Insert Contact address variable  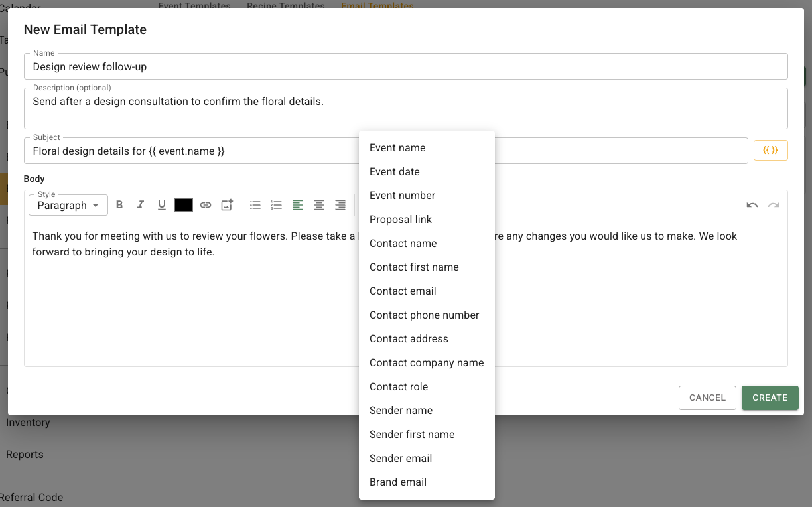point(427,338)
